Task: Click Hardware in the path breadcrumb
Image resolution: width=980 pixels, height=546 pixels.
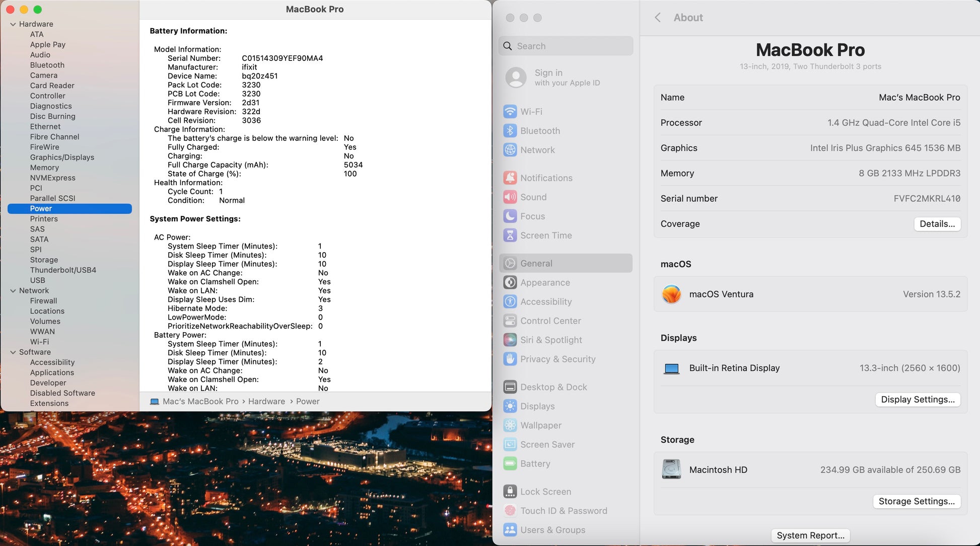Action: [266, 402]
